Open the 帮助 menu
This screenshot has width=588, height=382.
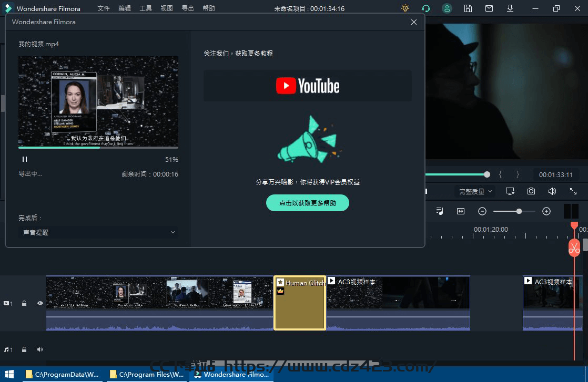click(208, 8)
